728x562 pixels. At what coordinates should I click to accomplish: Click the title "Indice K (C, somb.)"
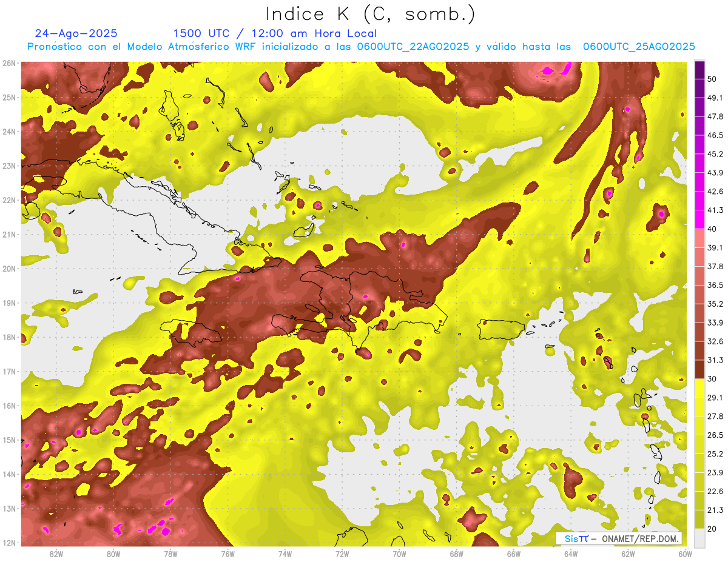click(x=370, y=14)
